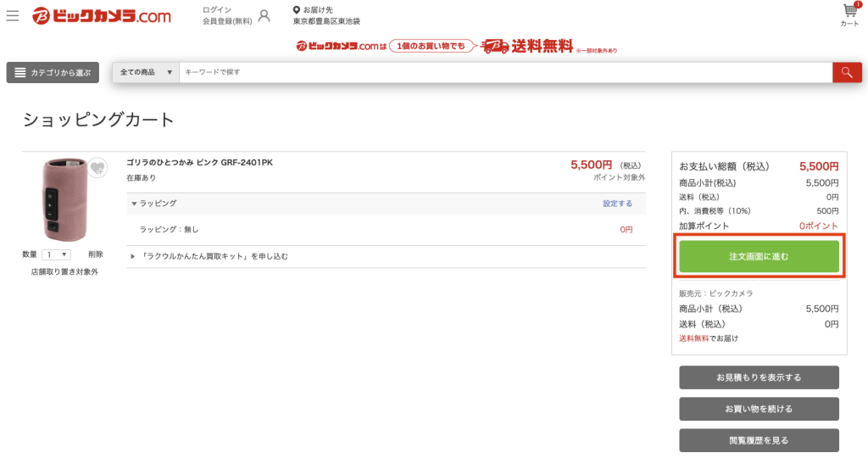Click the 設定する wrapping link
This screenshot has height=458, width=868.
[617, 204]
